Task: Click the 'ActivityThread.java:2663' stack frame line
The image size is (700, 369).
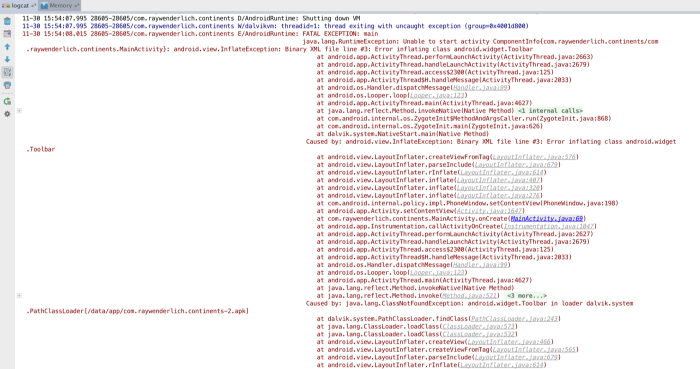Action: 455,57
